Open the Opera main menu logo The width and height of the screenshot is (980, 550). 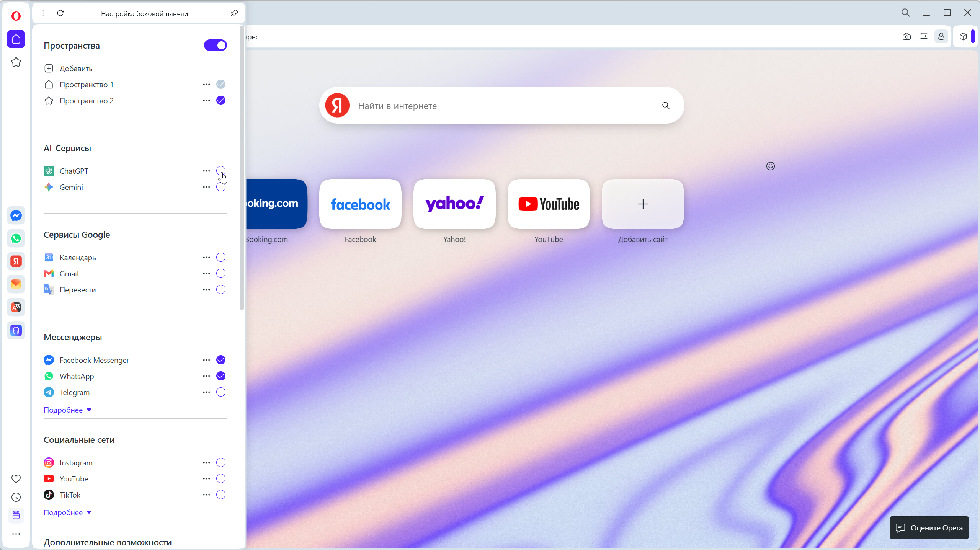(16, 16)
